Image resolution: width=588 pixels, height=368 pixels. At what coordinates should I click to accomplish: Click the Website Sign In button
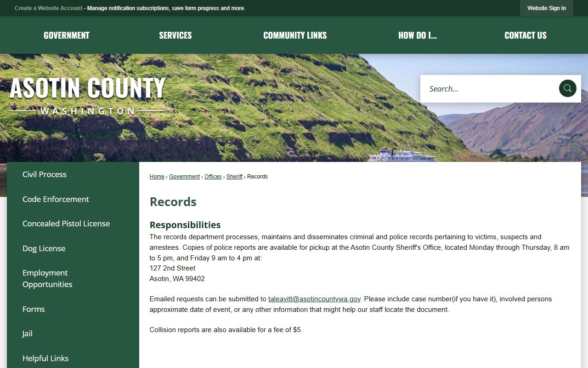click(547, 8)
